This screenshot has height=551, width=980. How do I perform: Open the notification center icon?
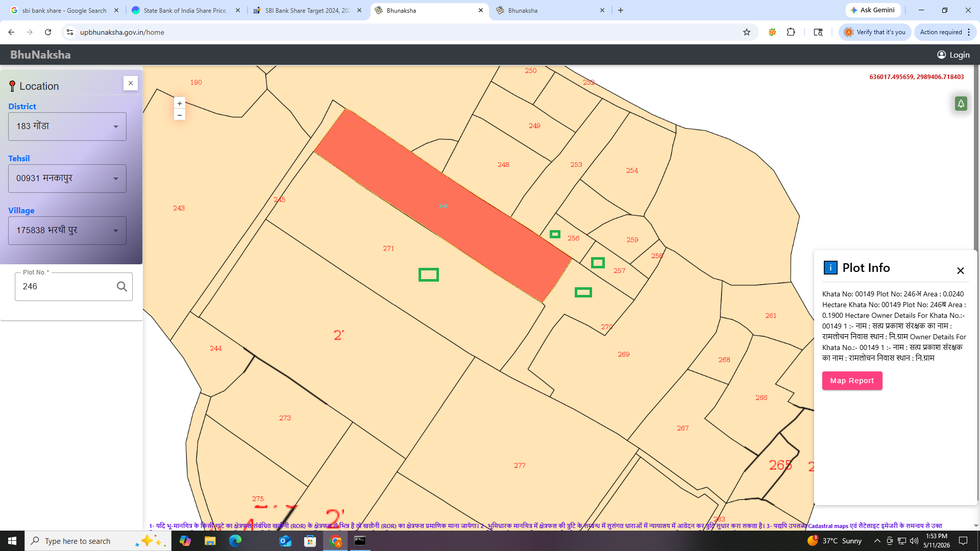(x=963, y=541)
